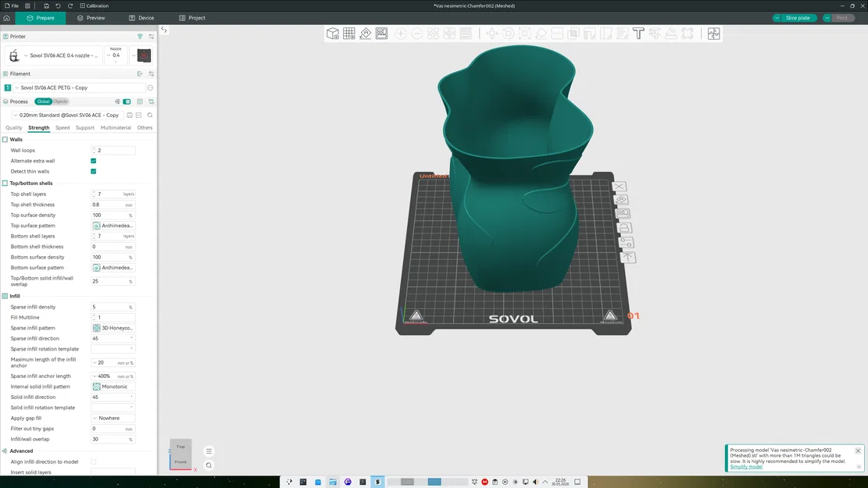Select the Move tool icon
The height and width of the screenshot is (488, 868).
(491, 34)
